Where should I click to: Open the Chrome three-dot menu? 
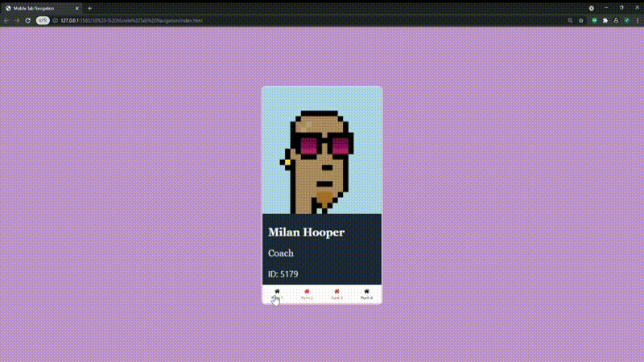click(x=638, y=21)
